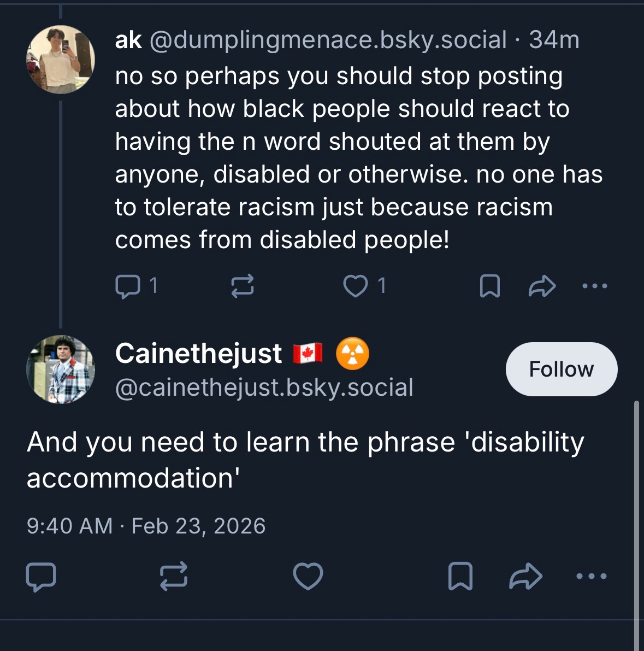Bookmark ak's post
This screenshot has height=651, width=644.
(x=489, y=286)
